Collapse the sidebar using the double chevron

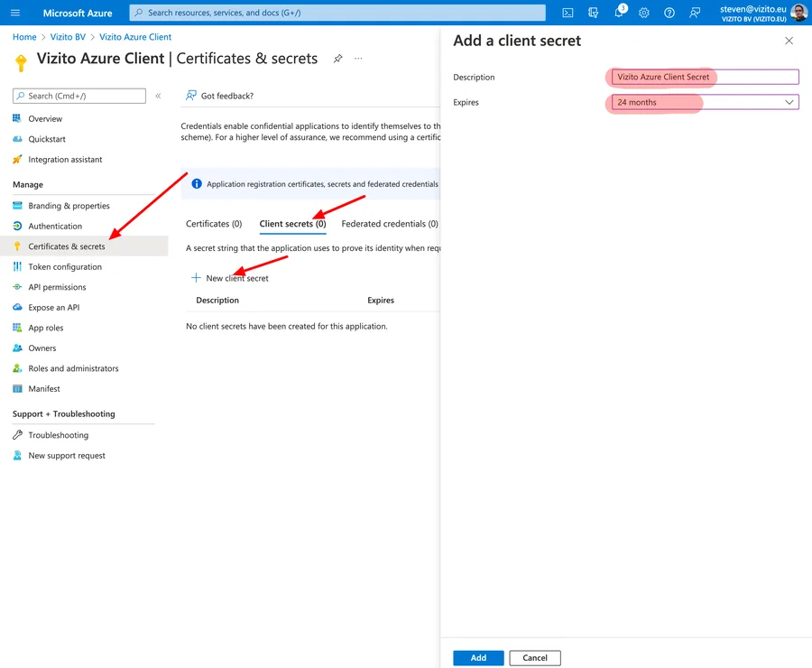(158, 95)
